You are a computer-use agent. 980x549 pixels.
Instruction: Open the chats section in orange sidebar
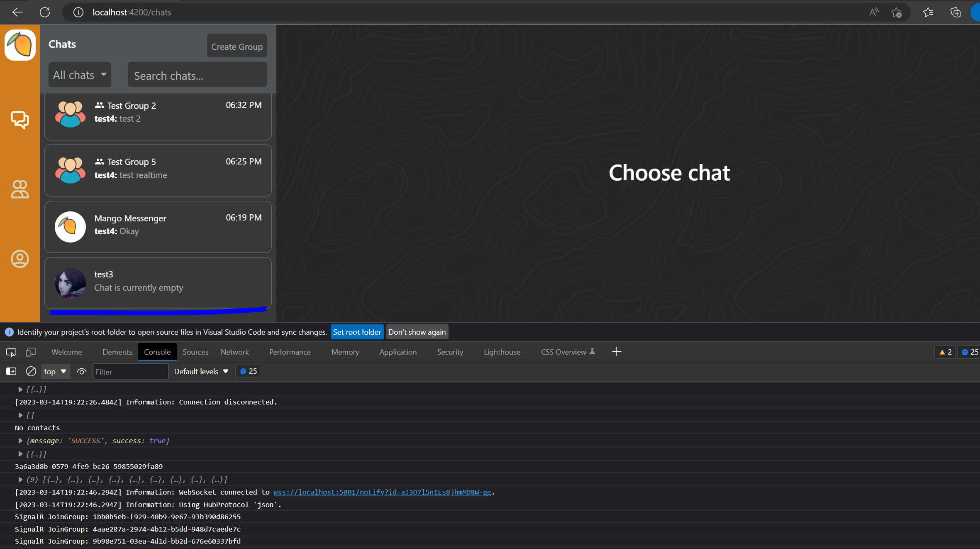[20, 120]
